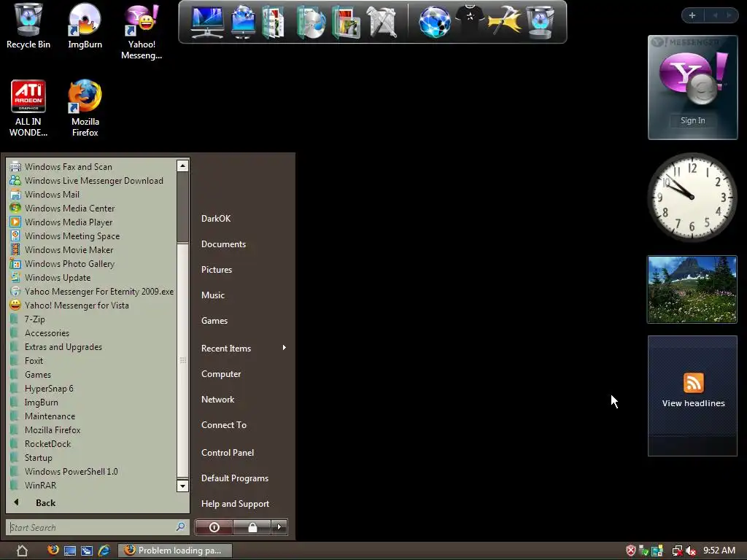This screenshot has width=747, height=560.
Task: Click the network connection tray icon
Action: point(677,551)
